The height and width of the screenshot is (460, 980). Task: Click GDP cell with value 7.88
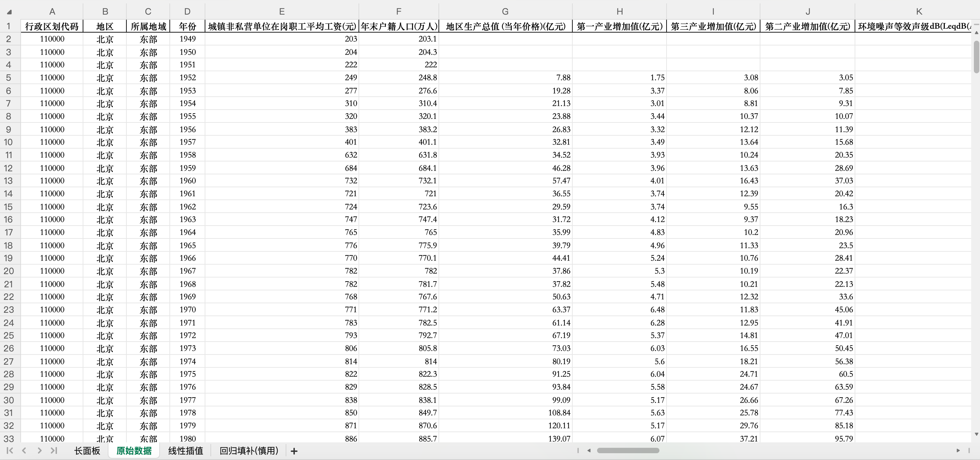point(505,77)
